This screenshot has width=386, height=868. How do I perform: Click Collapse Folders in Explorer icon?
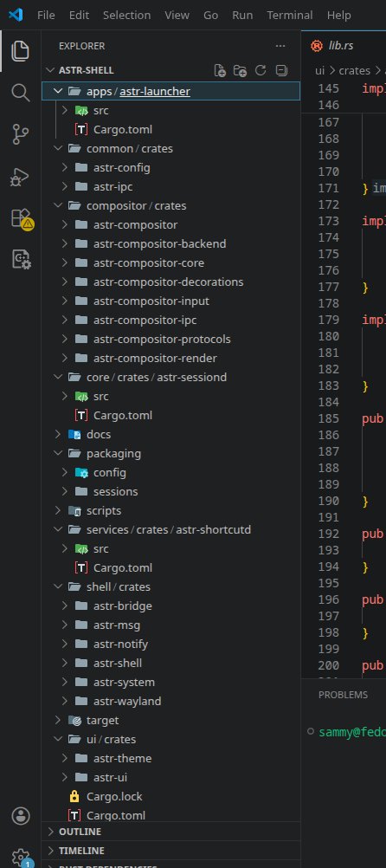point(281,70)
